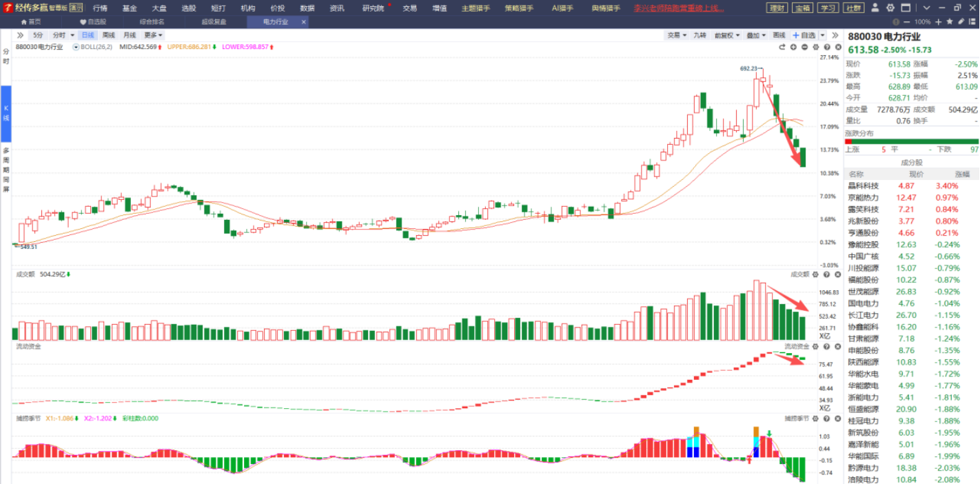The image size is (980, 484).
Task: Click the star favorite icon beside zoom
Action: tap(950, 22)
